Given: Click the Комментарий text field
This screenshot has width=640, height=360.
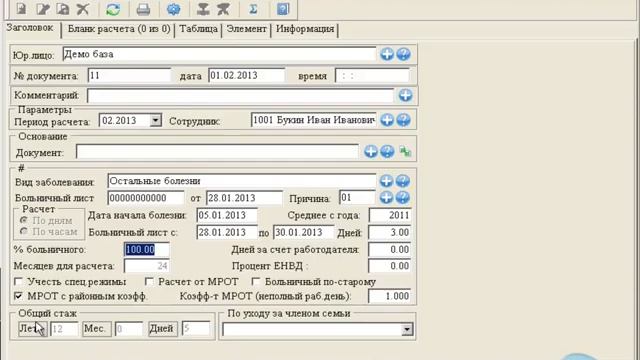Looking at the screenshot, I should (x=240, y=96).
